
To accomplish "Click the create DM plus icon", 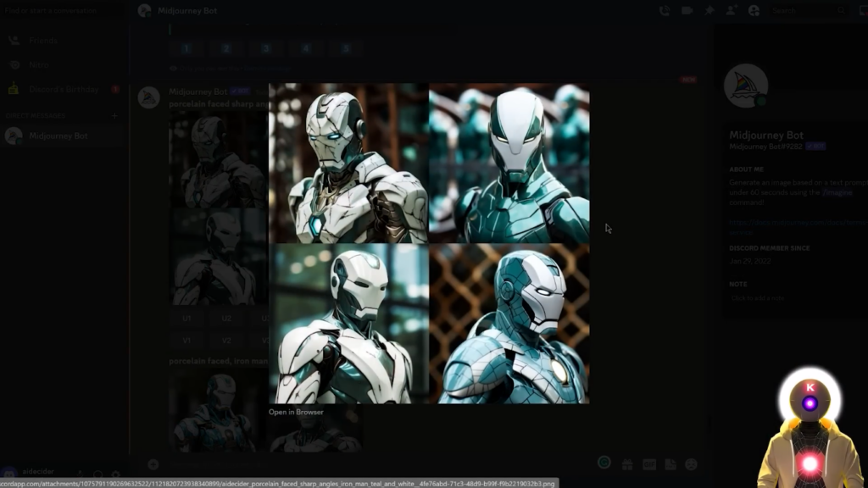I will pyautogui.click(x=114, y=115).
